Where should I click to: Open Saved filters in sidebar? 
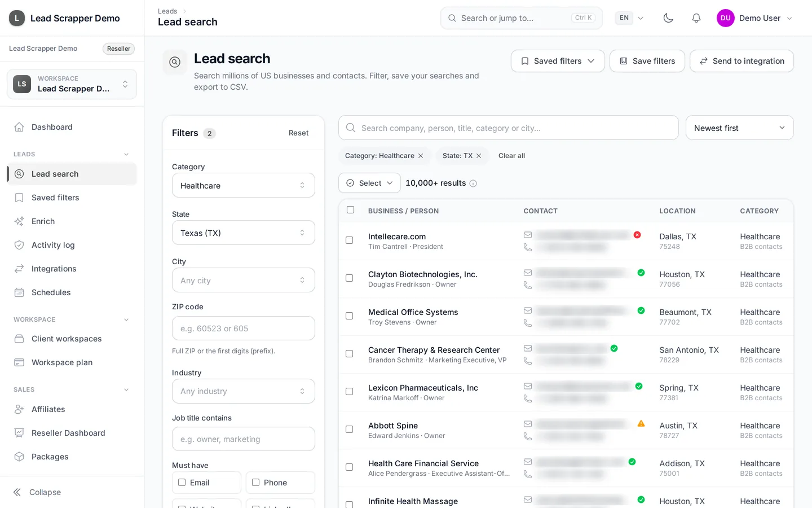(72, 198)
